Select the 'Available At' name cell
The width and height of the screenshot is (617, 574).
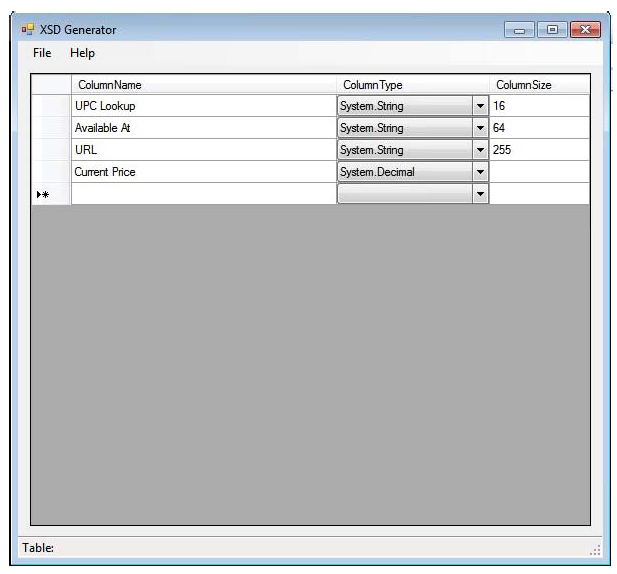(204, 128)
